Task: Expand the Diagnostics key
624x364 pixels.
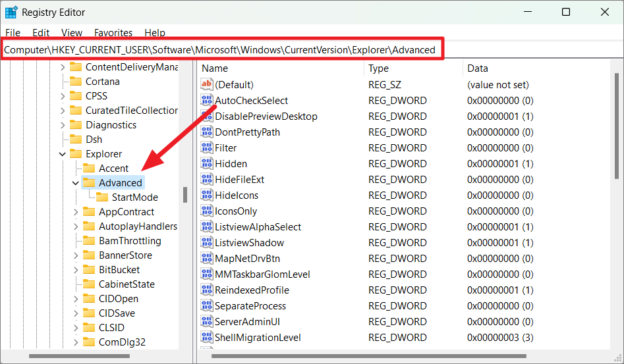Action: [63, 125]
